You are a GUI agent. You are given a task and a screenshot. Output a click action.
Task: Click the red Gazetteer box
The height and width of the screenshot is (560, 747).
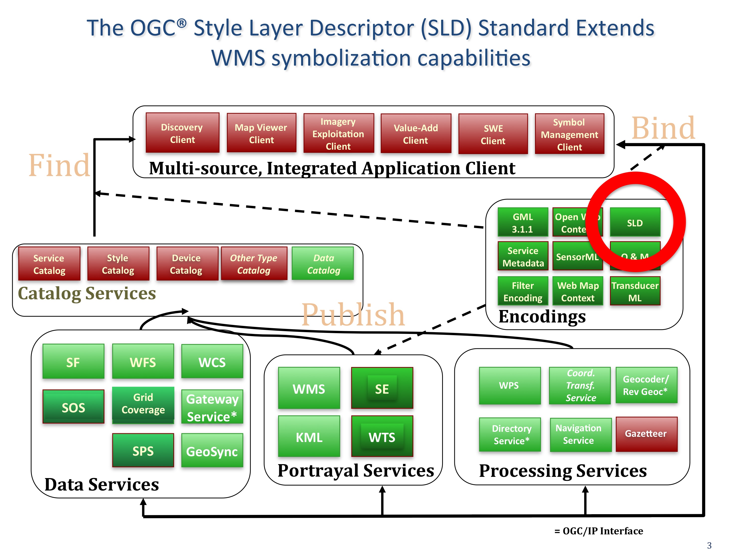pos(646,434)
